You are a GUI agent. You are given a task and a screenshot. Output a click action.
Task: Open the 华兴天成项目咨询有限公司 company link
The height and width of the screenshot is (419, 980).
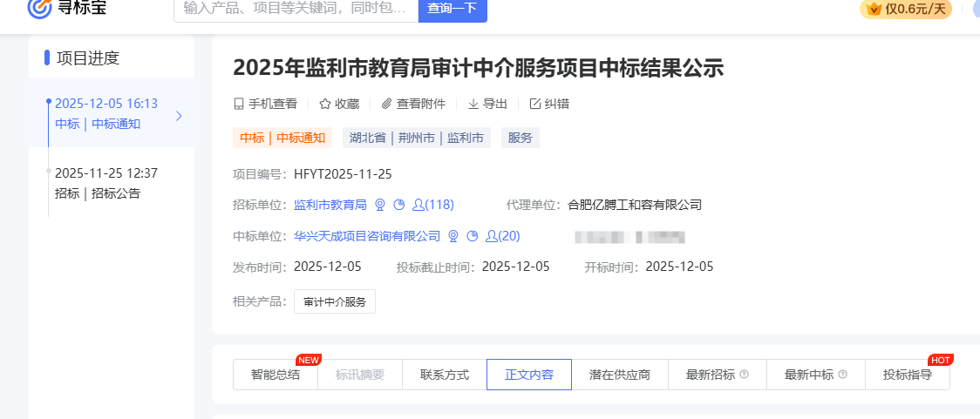[x=367, y=236]
